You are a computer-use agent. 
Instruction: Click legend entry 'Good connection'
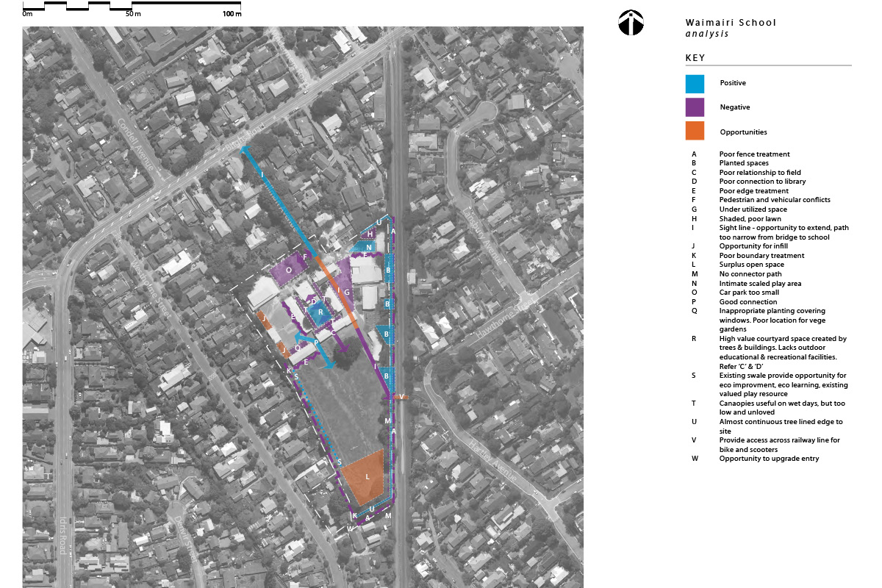point(747,302)
